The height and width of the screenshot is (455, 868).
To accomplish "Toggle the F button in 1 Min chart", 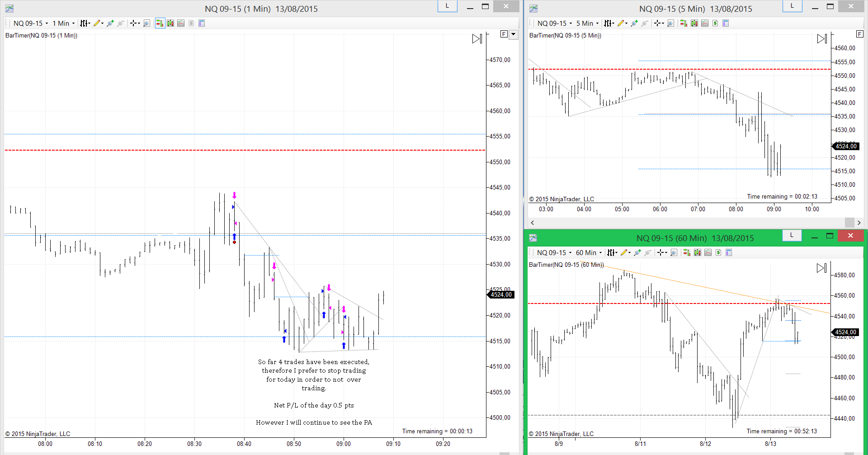I will [504, 34].
